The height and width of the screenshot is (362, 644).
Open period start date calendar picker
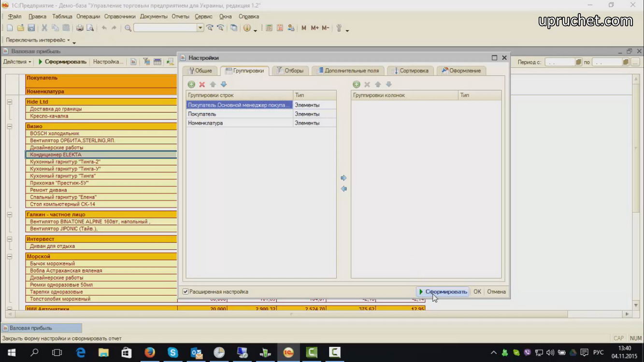pyautogui.click(x=579, y=62)
